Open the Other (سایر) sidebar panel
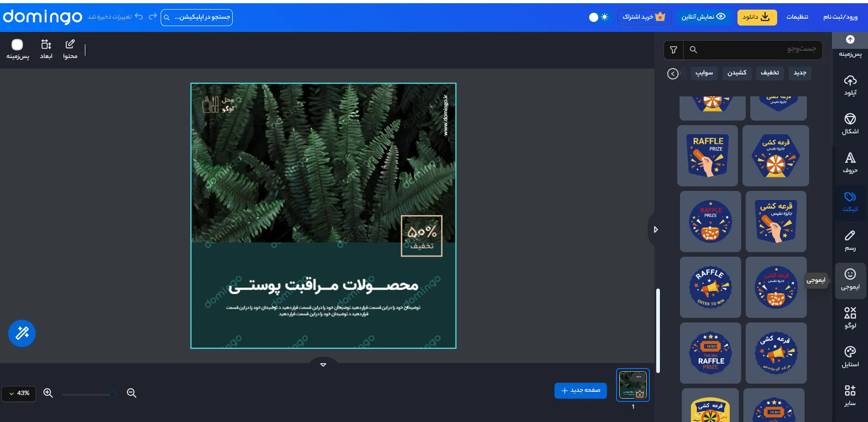Screen dimensions: 868x422 tap(850, 396)
